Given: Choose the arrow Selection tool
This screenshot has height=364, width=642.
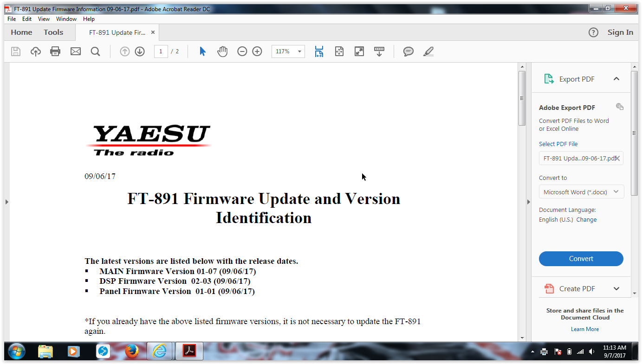Looking at the screenshot, I should [202, 51].
